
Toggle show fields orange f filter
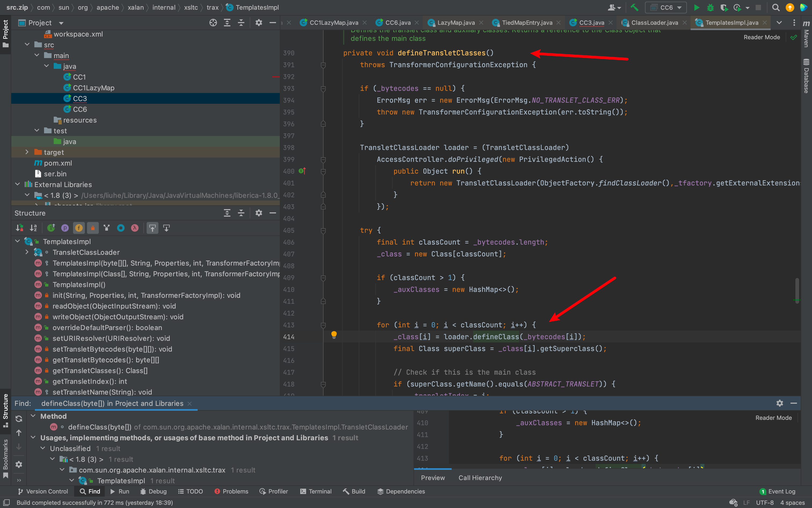pos(79,228)
